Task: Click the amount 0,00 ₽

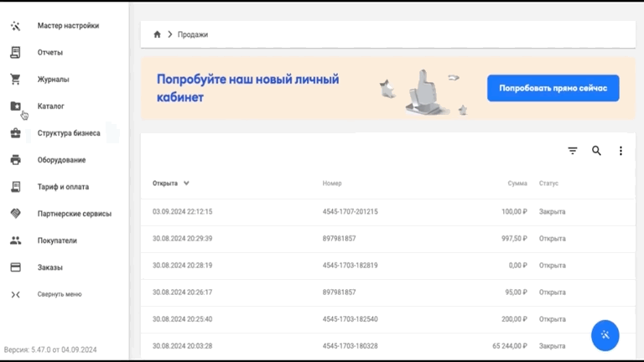Action: pos(518,266)
